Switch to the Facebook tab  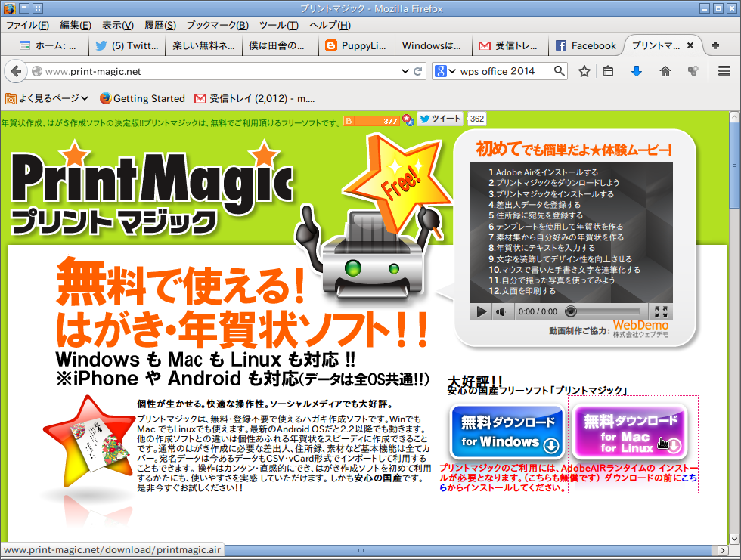[x=586, y=46]
